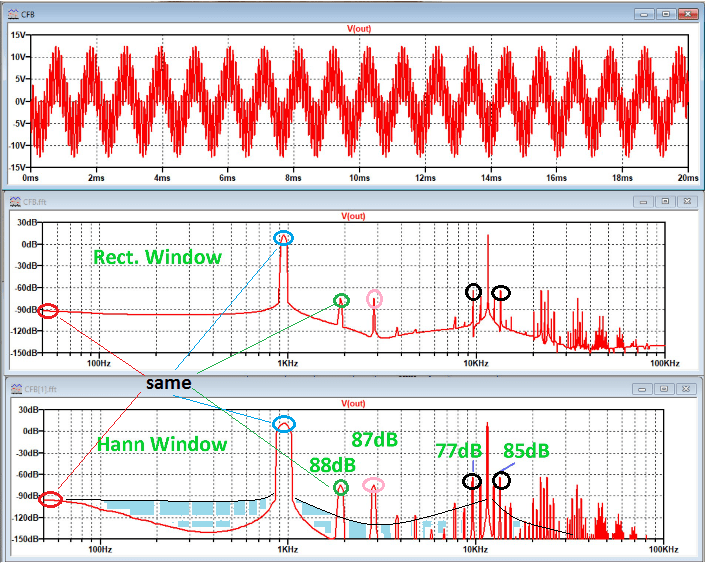Screen dimensions: 705x563
Task: Click the 5V positive axis label
Action: pos(20,79)
